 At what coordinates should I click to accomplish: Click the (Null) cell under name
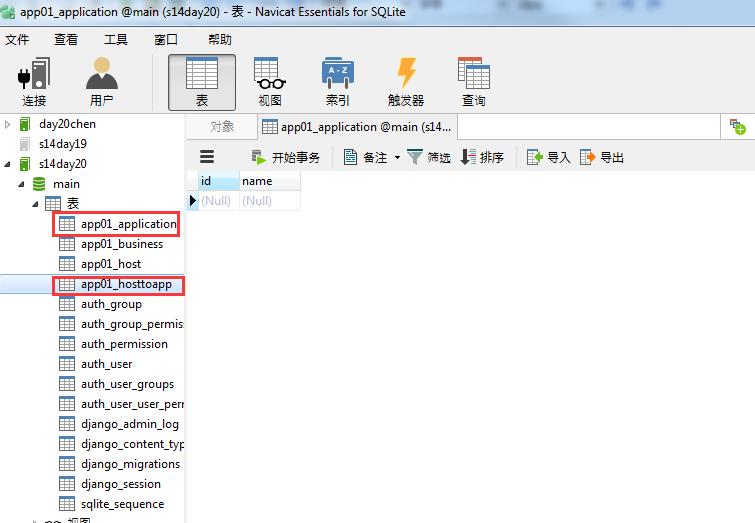pos(270,200)
